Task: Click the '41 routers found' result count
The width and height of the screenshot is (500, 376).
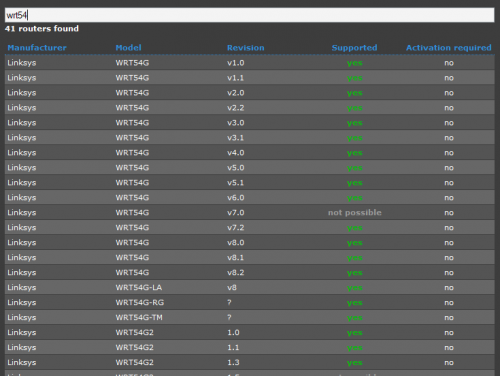Action: [x=42, y=29]
